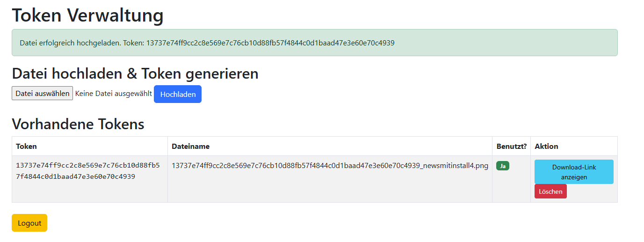Click the 'Benutzt?' column header
This screenshot has width=644, height=242.
(511, 146)
